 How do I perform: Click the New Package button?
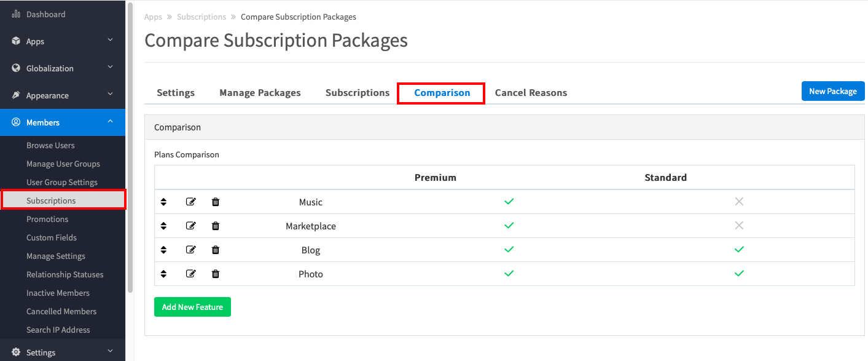pos(833,91)
